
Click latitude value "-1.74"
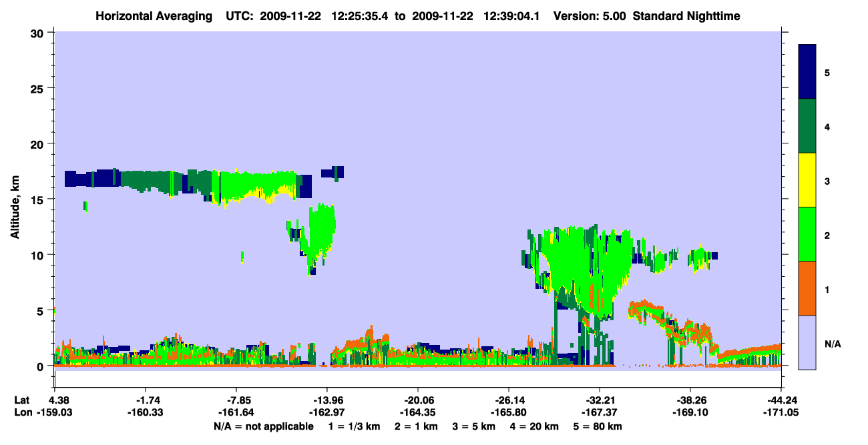click(145, 400)
